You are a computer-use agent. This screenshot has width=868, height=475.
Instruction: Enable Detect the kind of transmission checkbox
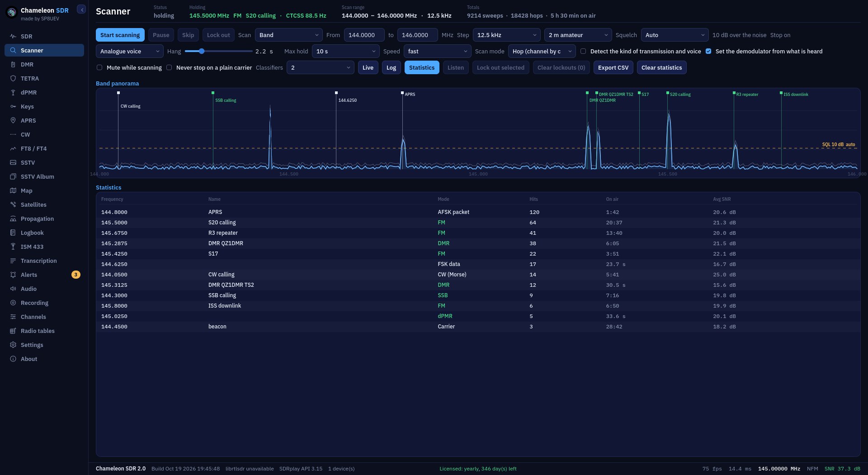583,51
